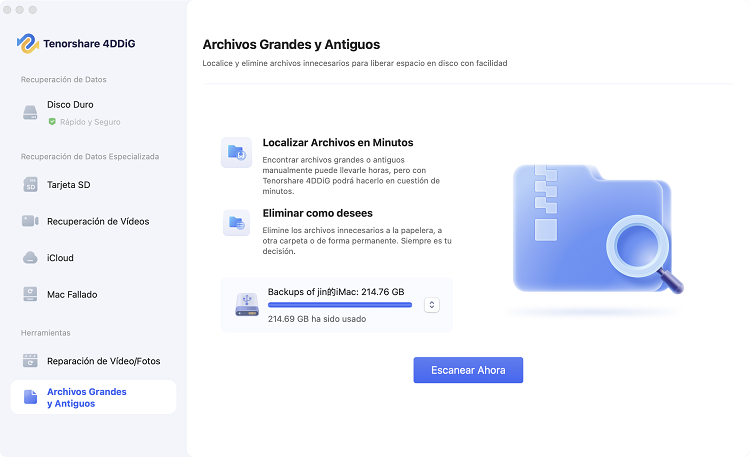The width and height of the screenshot is (750, 457).
Task: Click the Archivos Grandes y Antiguos file icon
Action: click(30, 397)
